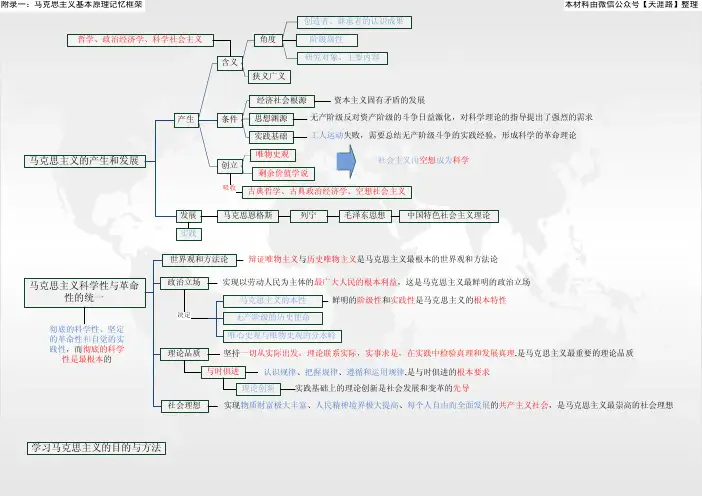Select the 政治立场 node

click(185, 283)
